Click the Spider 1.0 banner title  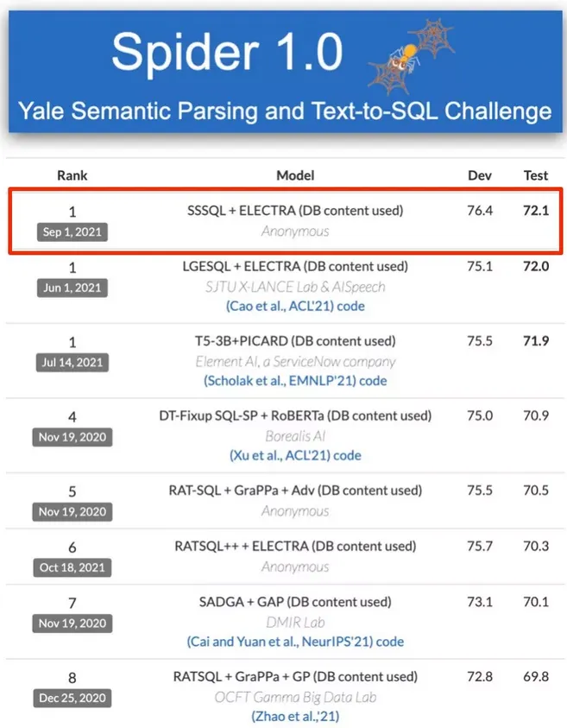click(226, 53)
